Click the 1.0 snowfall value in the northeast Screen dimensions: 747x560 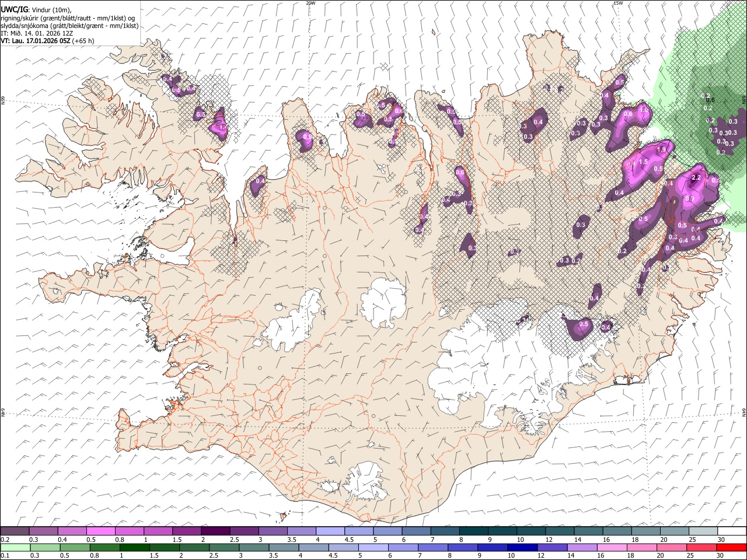pyautogui.click(x=644, y=110)
